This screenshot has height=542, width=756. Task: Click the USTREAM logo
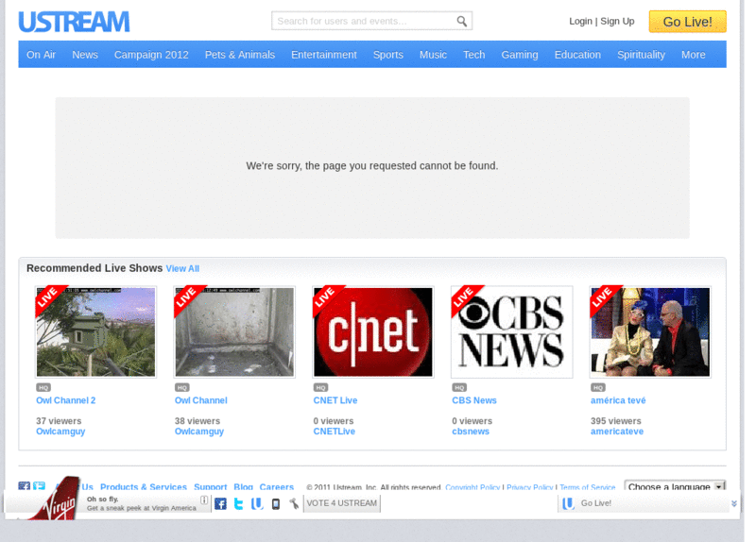tap(74, 22)
